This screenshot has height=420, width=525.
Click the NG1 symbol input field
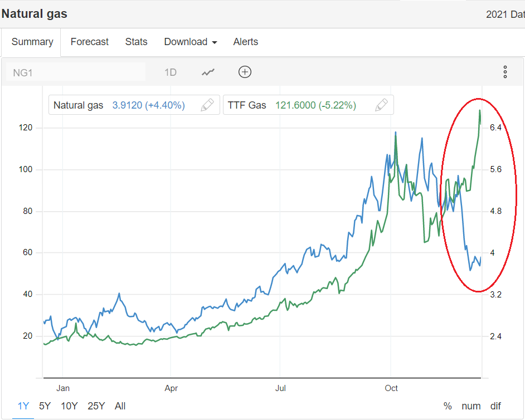[75, 72]
